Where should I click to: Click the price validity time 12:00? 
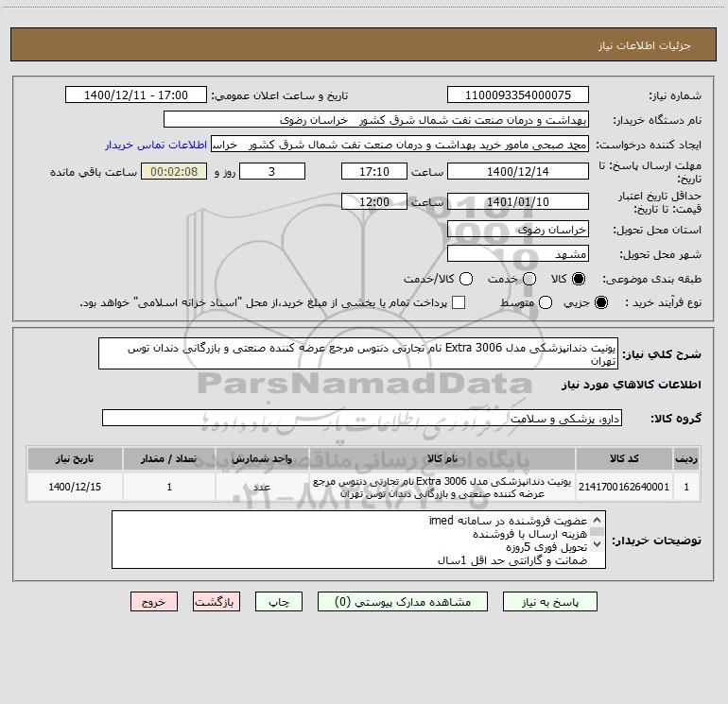374,201
